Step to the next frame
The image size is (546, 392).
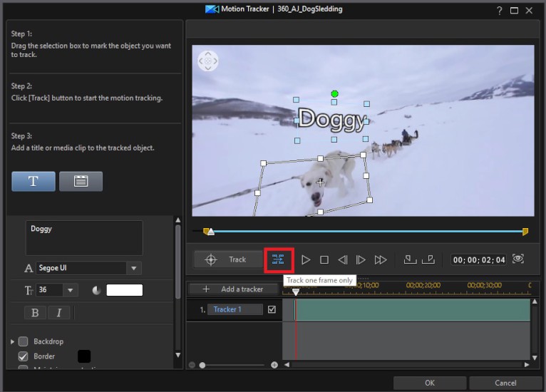[x=361, y=259]
